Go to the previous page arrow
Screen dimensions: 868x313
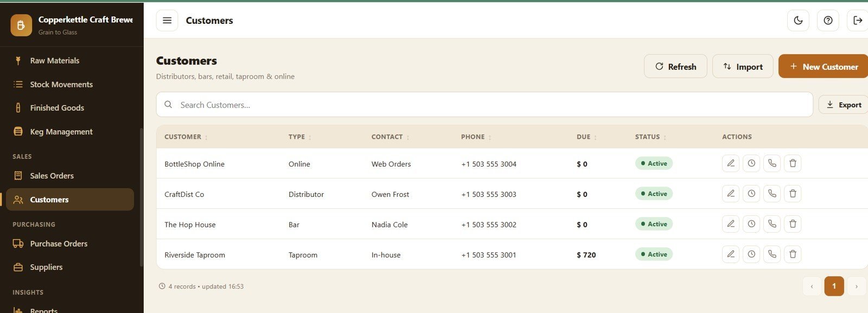(x=812, y=286)
